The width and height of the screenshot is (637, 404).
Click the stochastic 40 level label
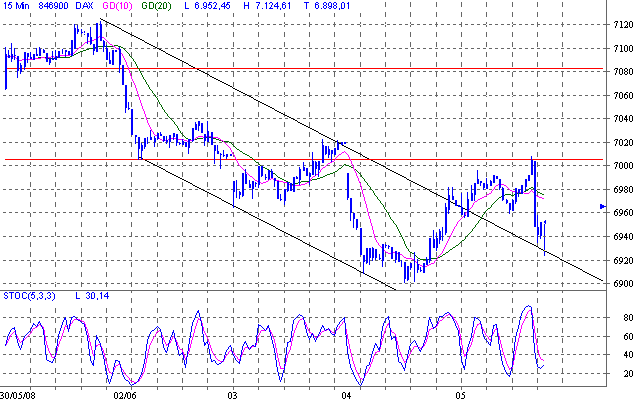click(628, 355)
